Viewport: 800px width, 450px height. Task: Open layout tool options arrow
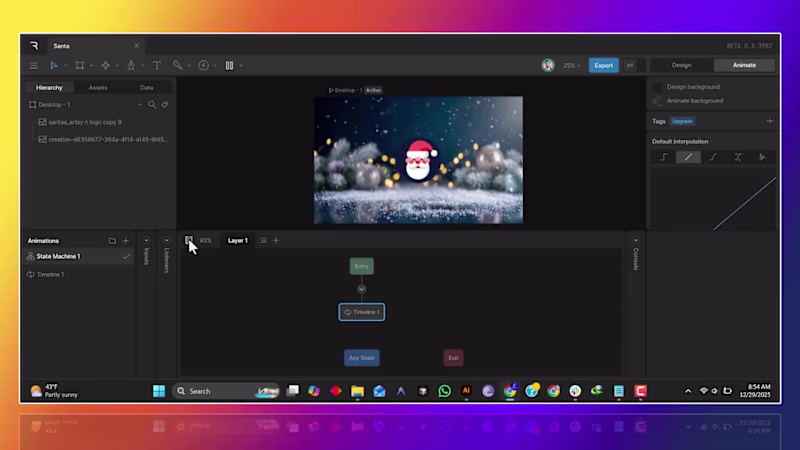tap(241, 66)
